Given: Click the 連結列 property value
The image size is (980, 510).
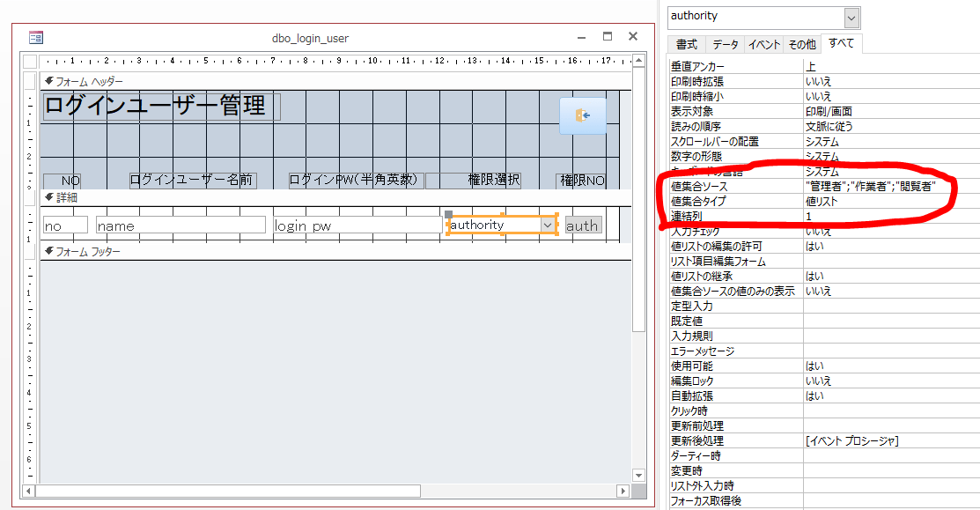Looking at the screenshot, I should pyautogui.click(x=891, y=217).
